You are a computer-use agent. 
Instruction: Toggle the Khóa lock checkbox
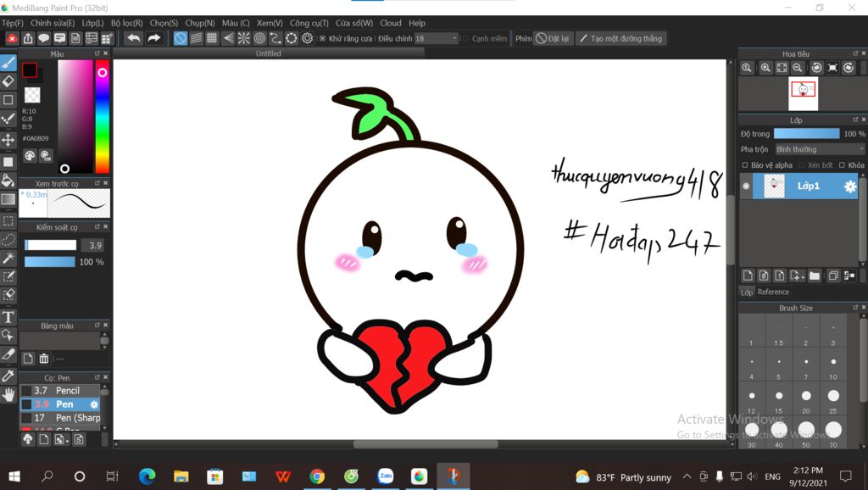point(842,165)
